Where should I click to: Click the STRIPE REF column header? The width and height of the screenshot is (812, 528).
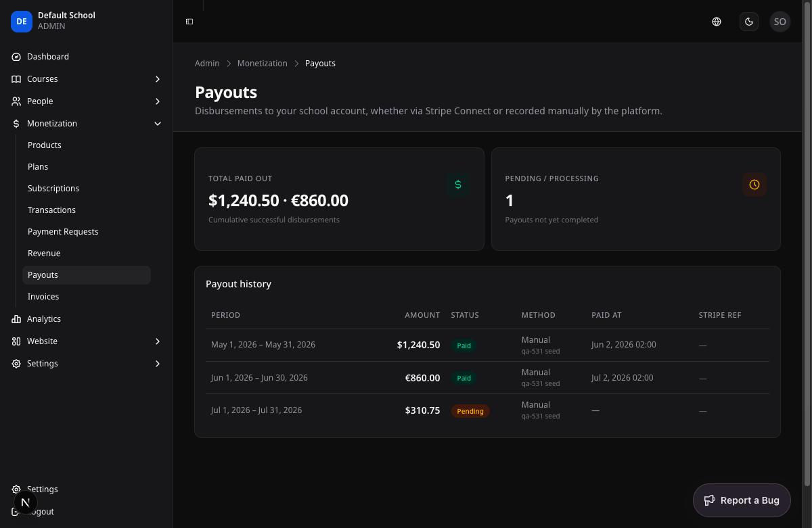pyautogui.click(x=720, y=315)
